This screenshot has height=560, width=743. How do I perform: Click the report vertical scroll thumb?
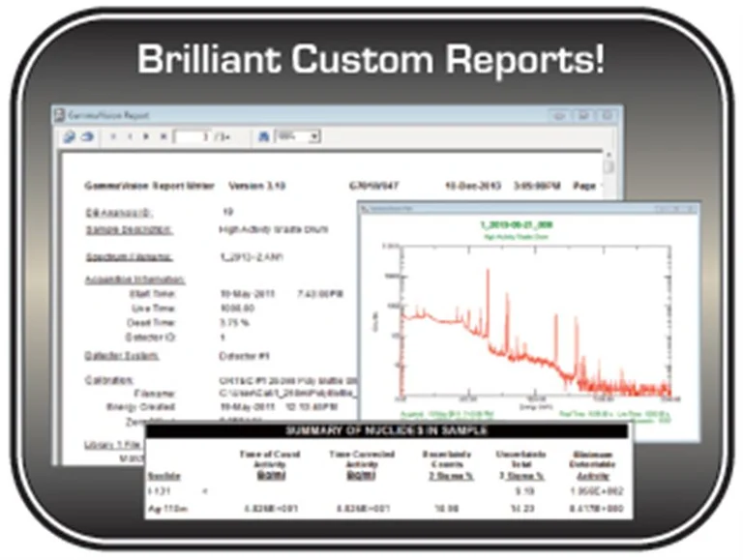pos(609,166)
